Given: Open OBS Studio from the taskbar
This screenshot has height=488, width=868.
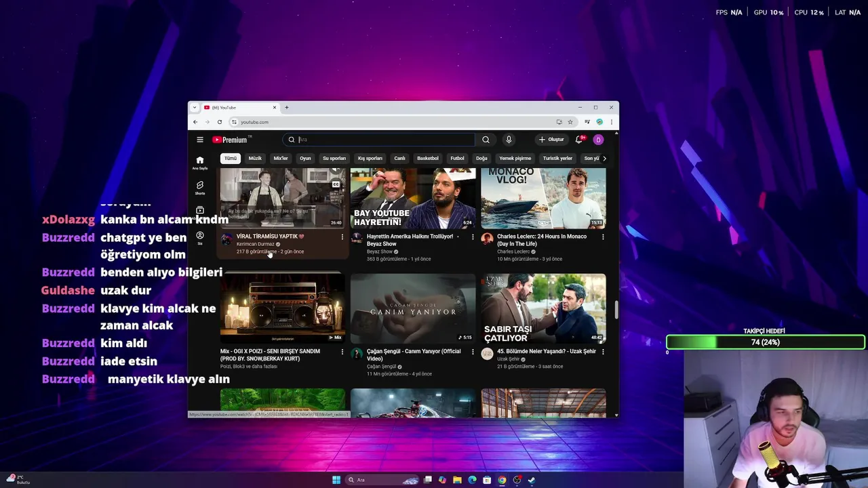Looking at the screenshot, I should click(x=517, y=480).
